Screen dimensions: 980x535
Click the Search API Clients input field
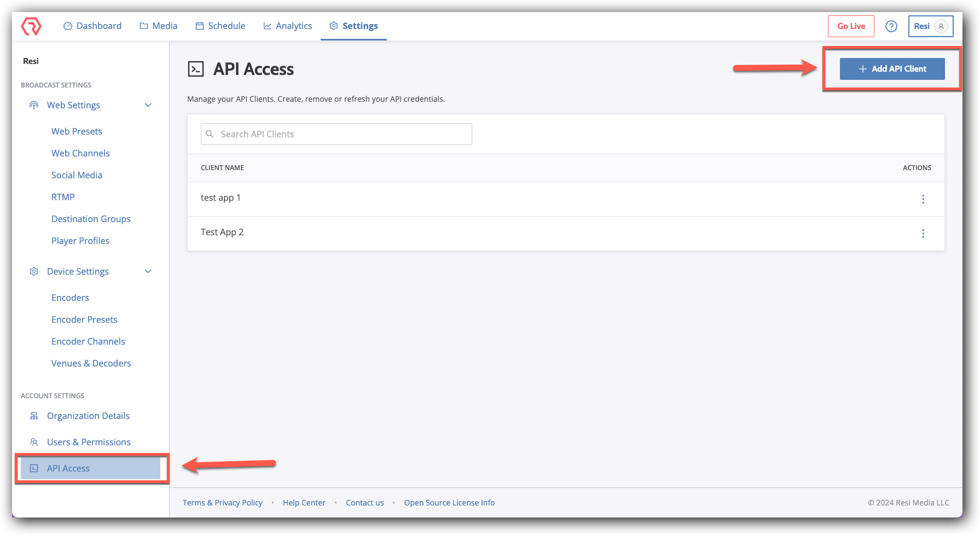336,133
